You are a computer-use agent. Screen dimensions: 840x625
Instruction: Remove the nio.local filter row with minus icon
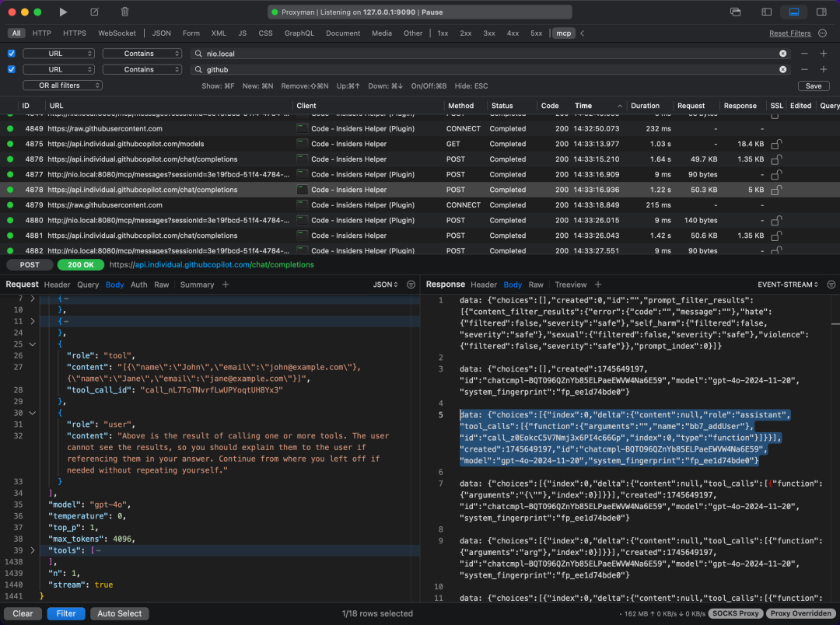803,54
